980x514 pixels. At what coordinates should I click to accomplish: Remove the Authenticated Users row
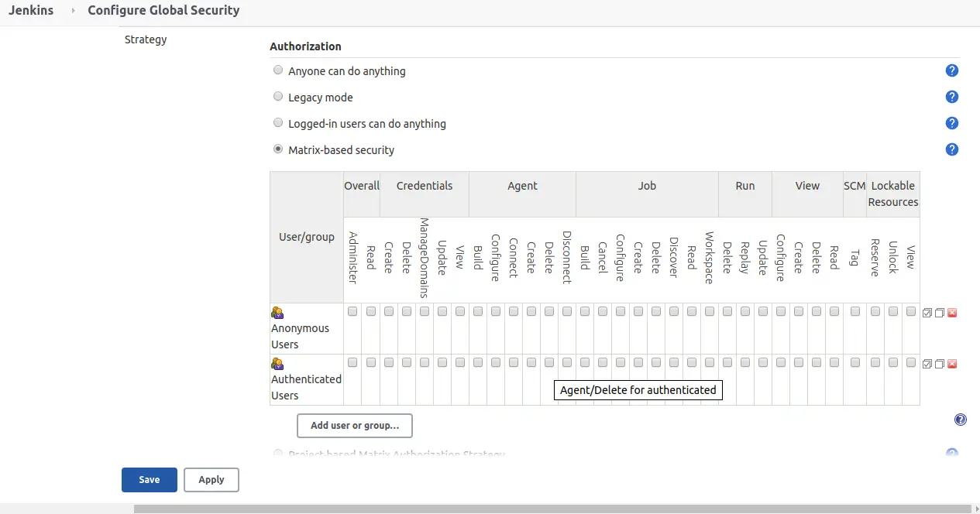tap(952, 364)
